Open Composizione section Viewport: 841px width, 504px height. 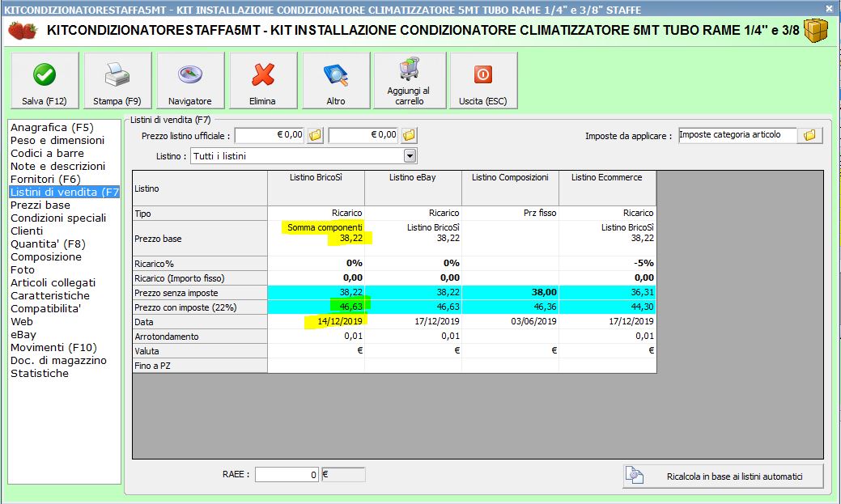coord(46,256)
